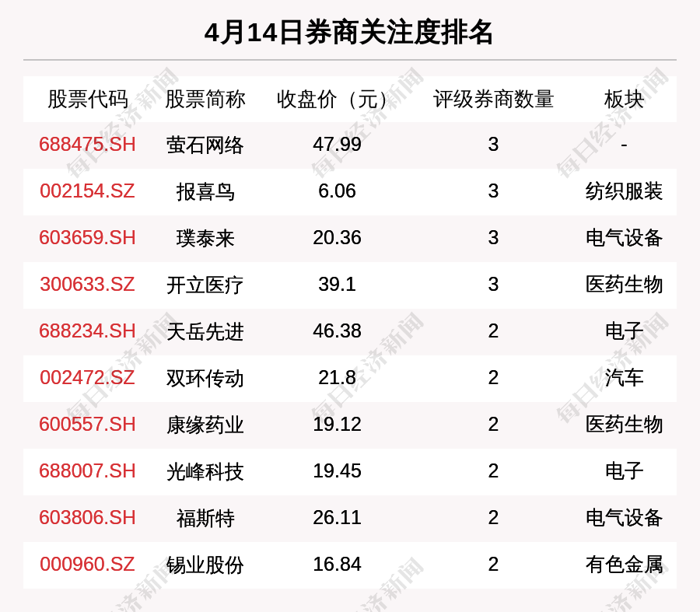Click broker count 3 in 璞泰来 row
The height and width of the screenshot is (612, 700).
tap(493, 237)
